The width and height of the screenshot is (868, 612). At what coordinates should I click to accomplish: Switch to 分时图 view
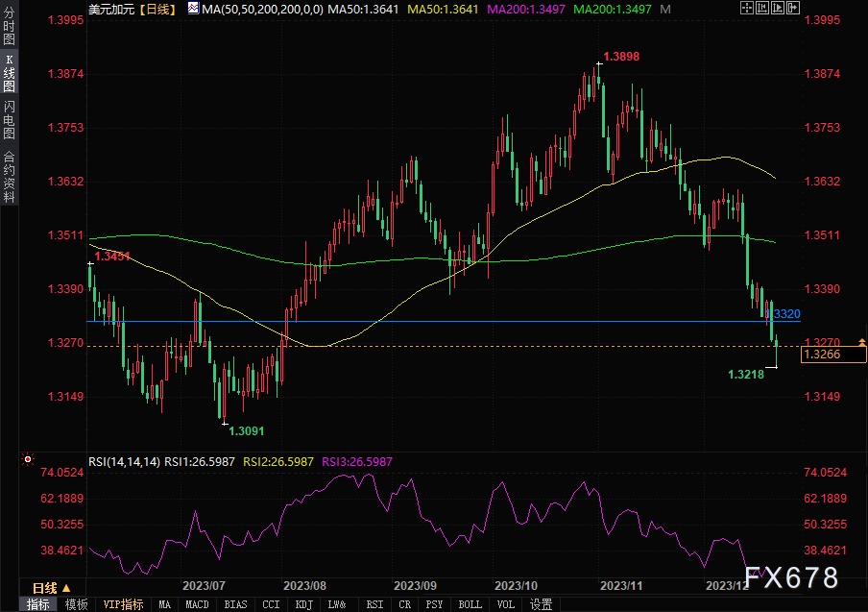click(x=10, y=35)
